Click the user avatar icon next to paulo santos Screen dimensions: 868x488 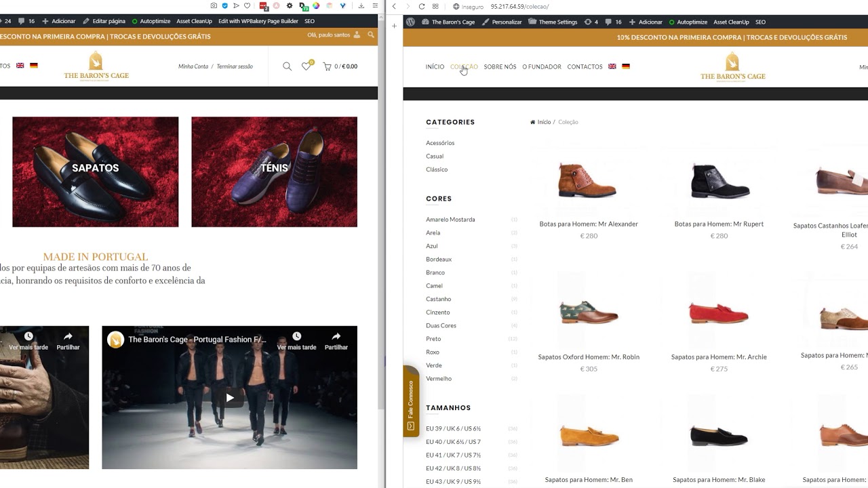(x=357, y=35)
